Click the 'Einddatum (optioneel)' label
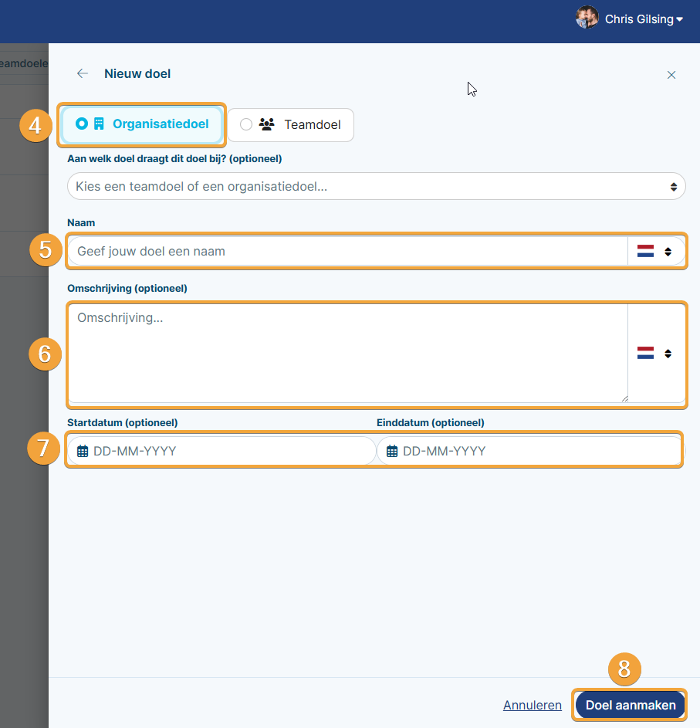 431,422
